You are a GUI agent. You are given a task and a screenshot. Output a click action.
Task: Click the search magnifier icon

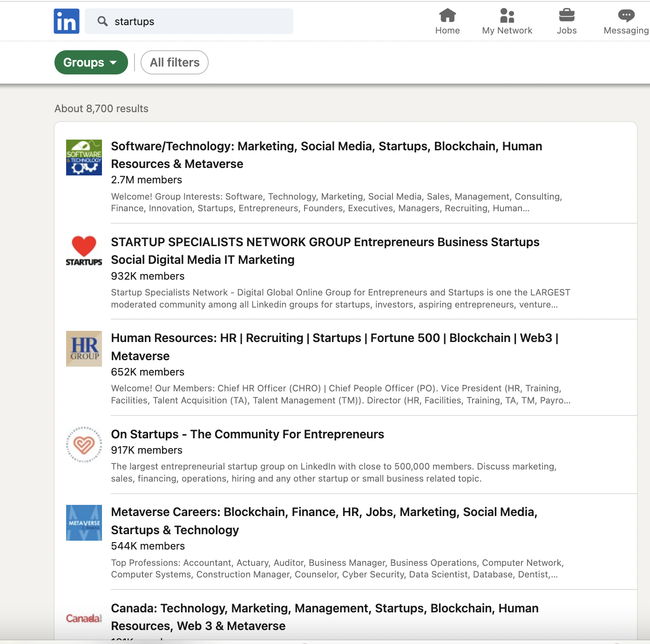[x=102, y=21]
